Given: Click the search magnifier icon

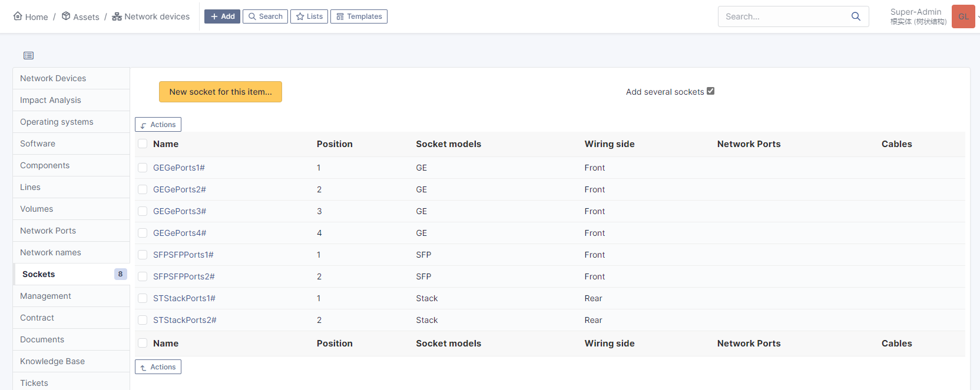Looking at the screenshot, I should [x=856, y=16].
